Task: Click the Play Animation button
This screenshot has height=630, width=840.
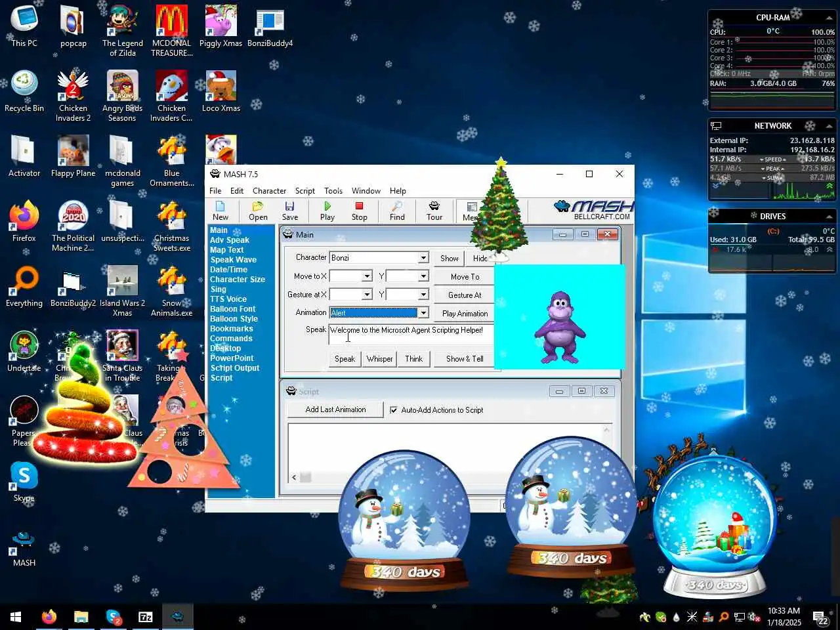Action: [465, 314]
